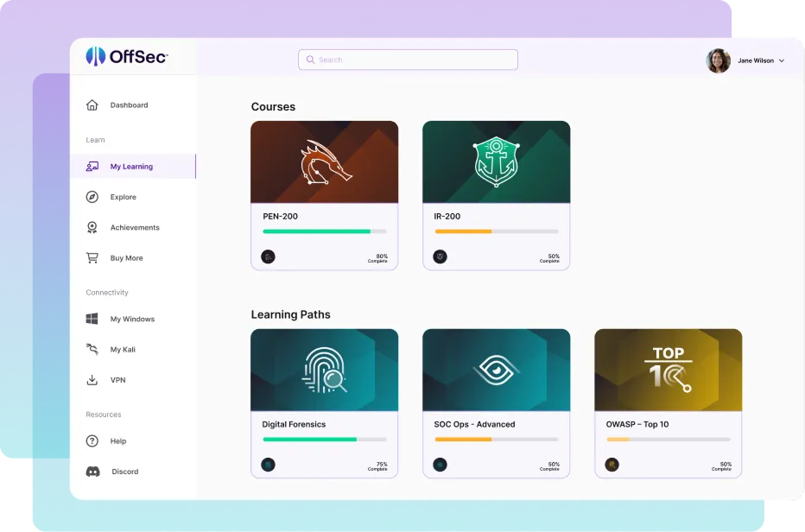Open the Digital Forensics fingerprint thumbnail
The width and height of the screenshot is (805, 532).
point(324,369)
